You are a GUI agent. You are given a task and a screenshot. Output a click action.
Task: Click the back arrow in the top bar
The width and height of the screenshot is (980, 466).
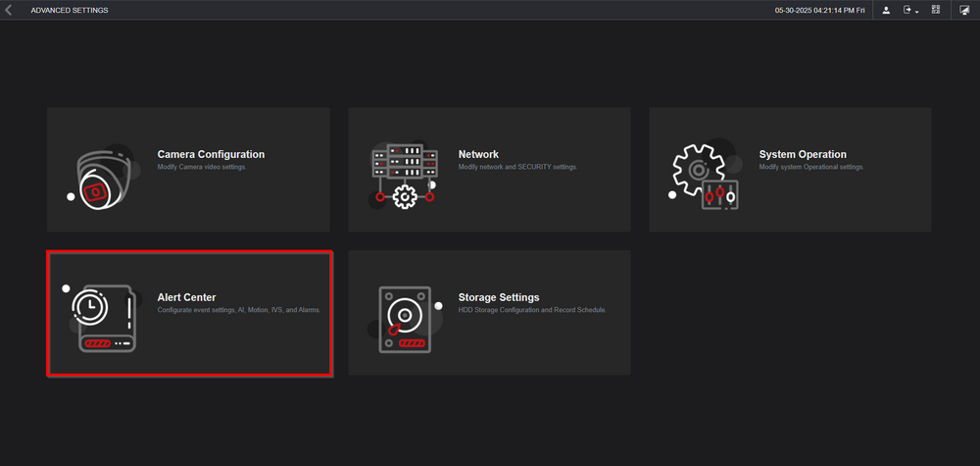[9, 10]
